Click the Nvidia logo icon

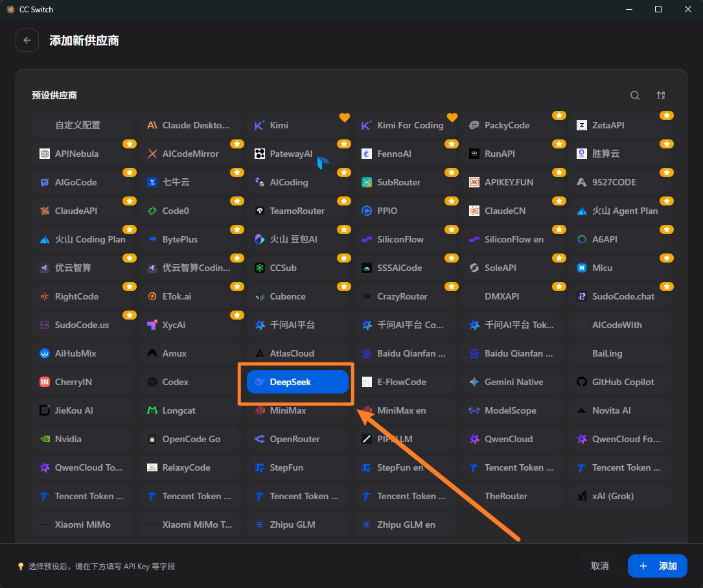[45, 439]
